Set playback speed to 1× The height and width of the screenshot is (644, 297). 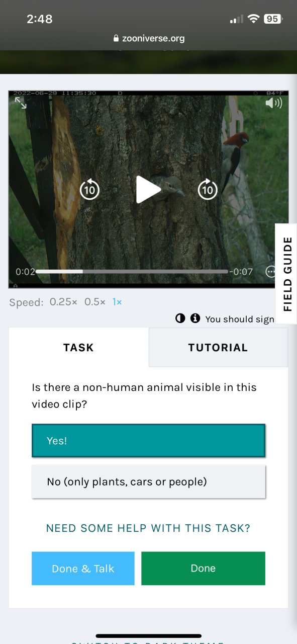point(117,302)
